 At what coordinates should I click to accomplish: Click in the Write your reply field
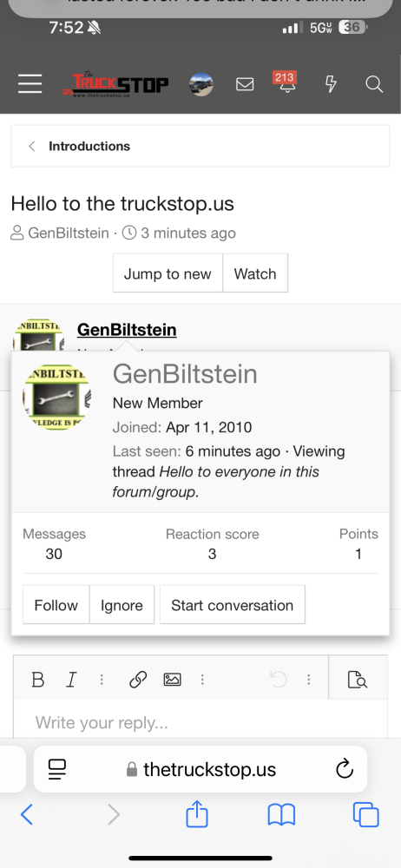[200, 722]
